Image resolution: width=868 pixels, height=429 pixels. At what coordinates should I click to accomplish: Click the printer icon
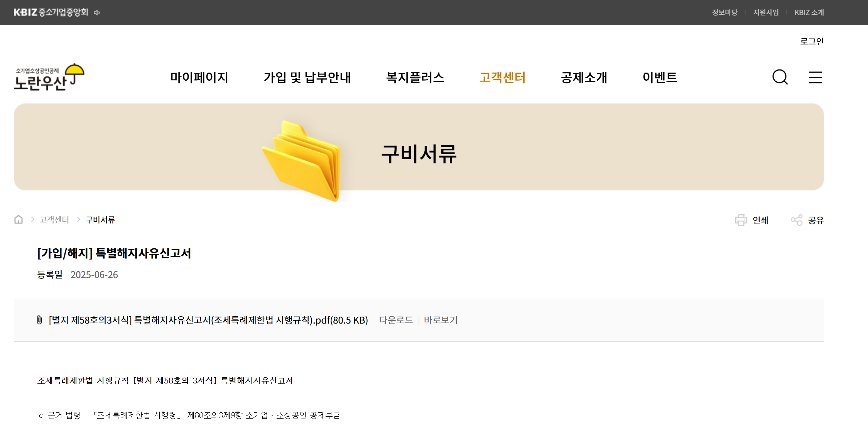741,220
